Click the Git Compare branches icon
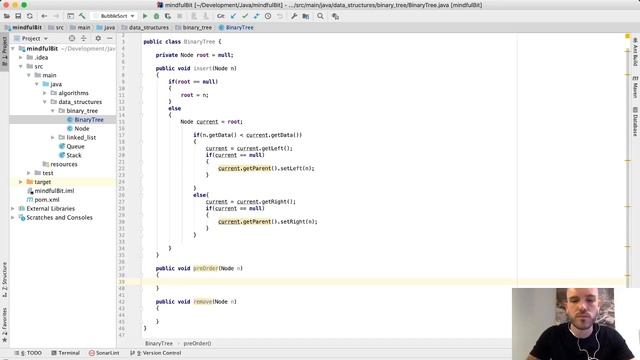This screenshot has width=640, height=360. point(256,16)
